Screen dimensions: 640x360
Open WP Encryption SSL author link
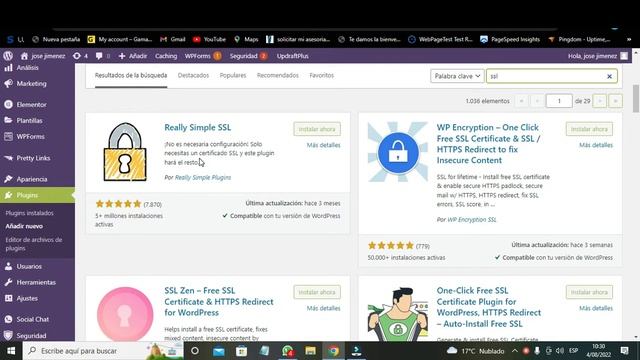pyautogui.click(x=472, y=220)
